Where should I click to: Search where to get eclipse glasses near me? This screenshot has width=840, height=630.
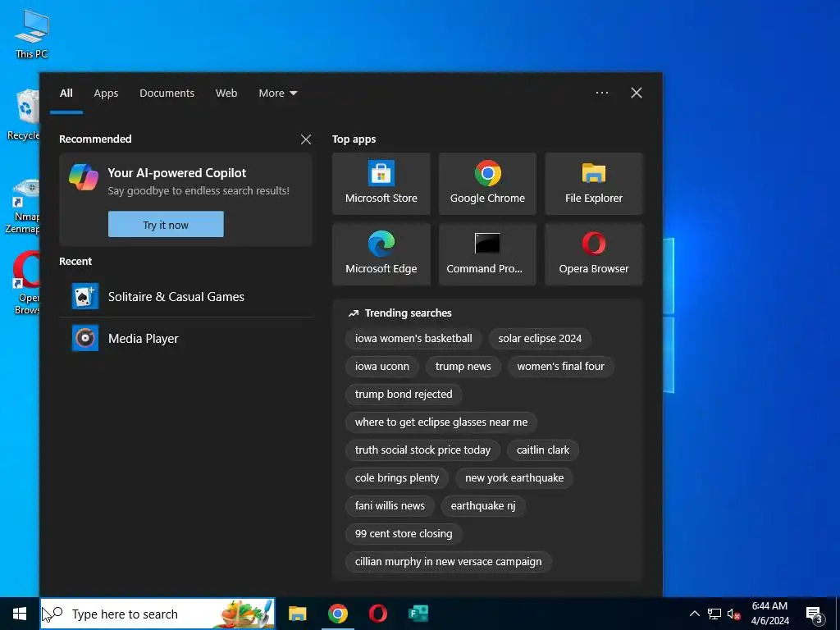(x=441, y=422)
